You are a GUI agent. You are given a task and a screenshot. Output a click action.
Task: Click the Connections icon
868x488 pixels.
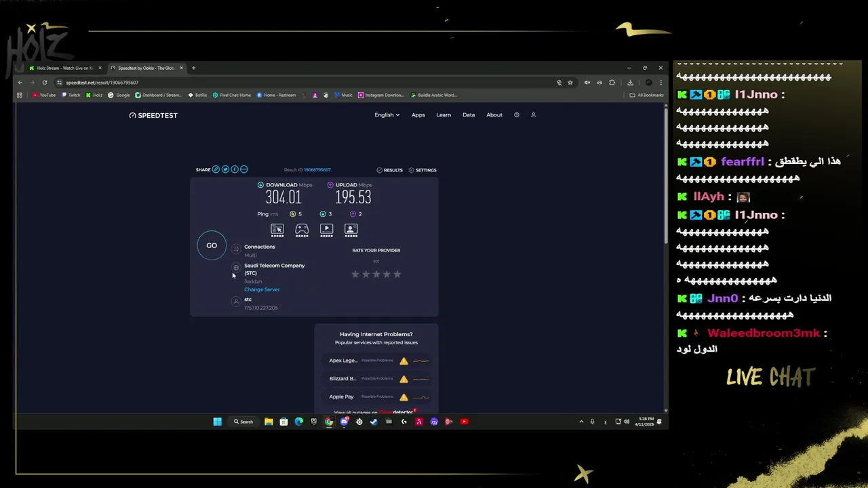click(x=236, y=249)
